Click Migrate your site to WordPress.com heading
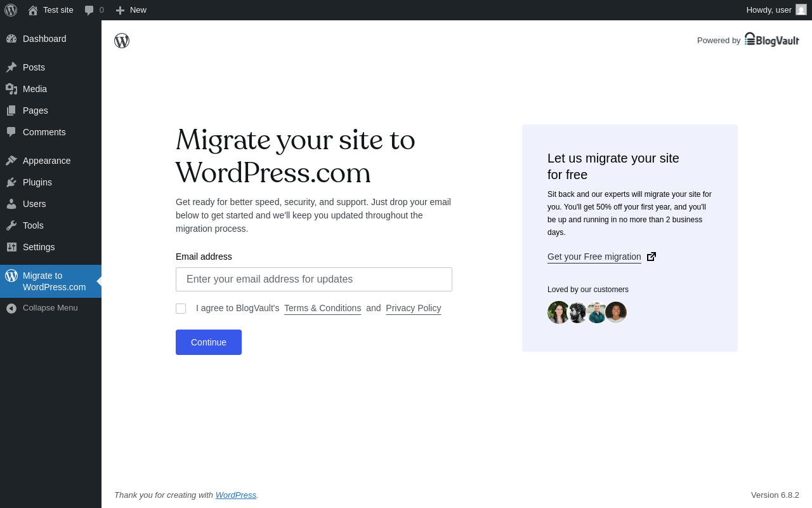 pyautogui.click(x=296, y=156)
